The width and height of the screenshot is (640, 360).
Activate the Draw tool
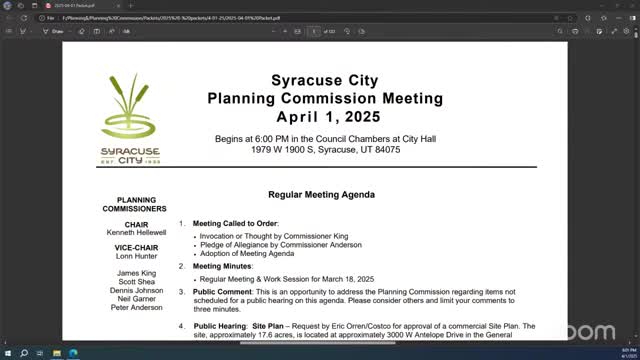[53, 31]
